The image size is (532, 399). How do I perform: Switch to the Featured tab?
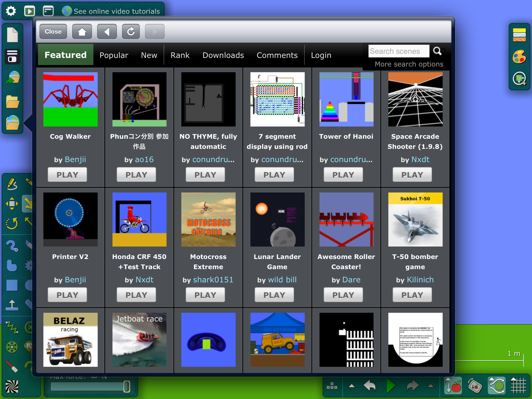click(65, 55)
